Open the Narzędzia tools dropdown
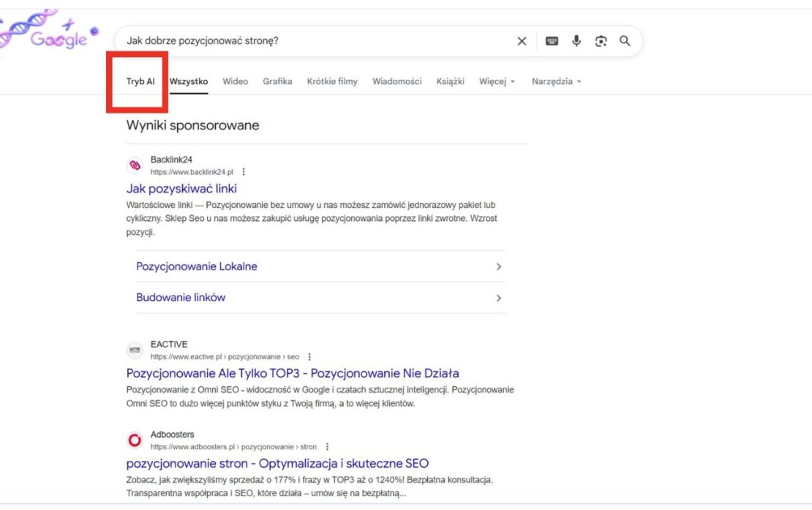 pos(556,81)
